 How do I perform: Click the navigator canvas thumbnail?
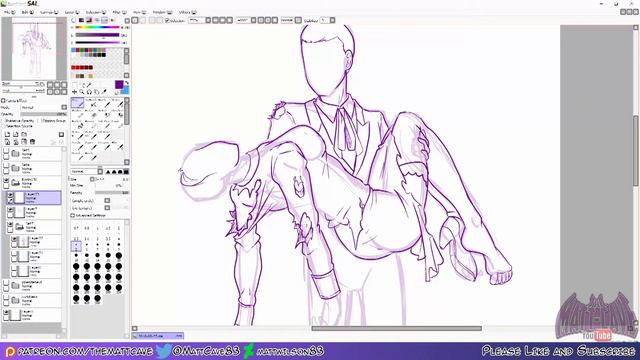pos(34,50)
